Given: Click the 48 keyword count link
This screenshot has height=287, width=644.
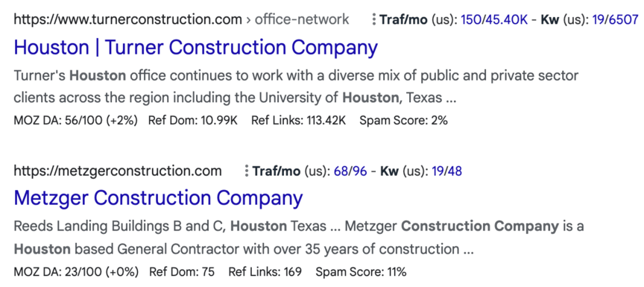Looking at the screenshot, I should click(455, 171).
